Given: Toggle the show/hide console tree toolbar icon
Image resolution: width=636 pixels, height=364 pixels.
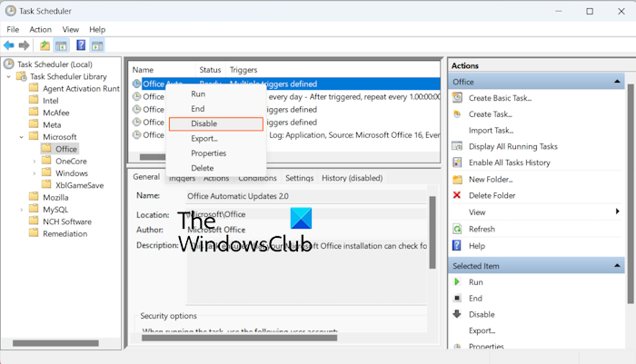Looking at the screenshot, I should click(61, 45).
